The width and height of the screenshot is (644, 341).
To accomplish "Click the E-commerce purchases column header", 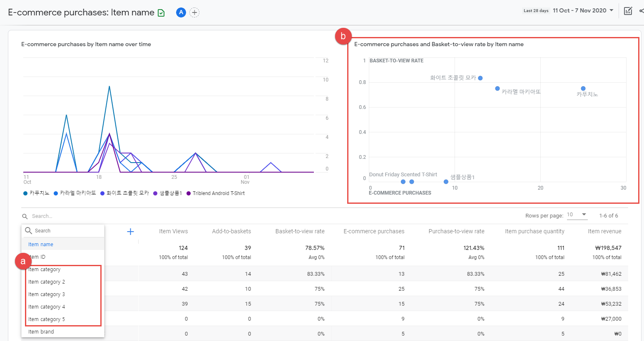I will tap(374, 231).
